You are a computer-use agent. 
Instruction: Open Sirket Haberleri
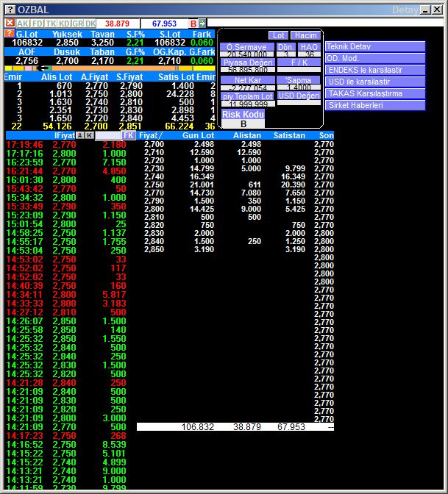pos(375,105)
